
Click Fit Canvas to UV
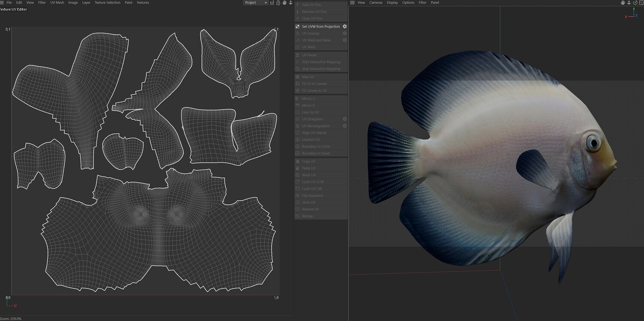tap(321, 91)
